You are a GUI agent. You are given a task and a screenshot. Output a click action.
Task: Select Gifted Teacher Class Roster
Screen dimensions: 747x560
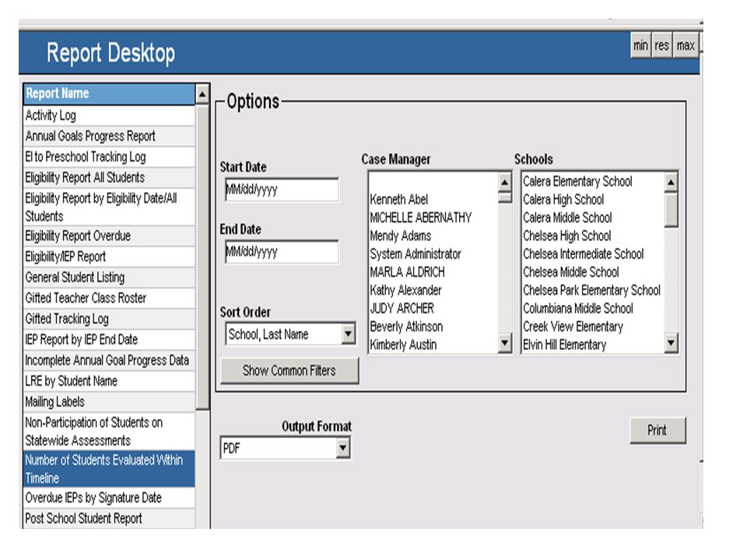[109, 298]
